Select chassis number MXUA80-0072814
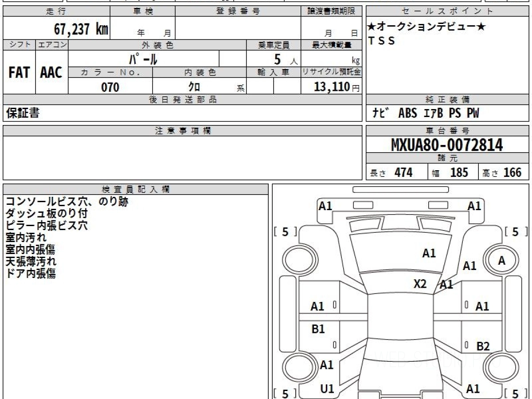The width and height of the screenshot is (532, 399). pos(447,145)
